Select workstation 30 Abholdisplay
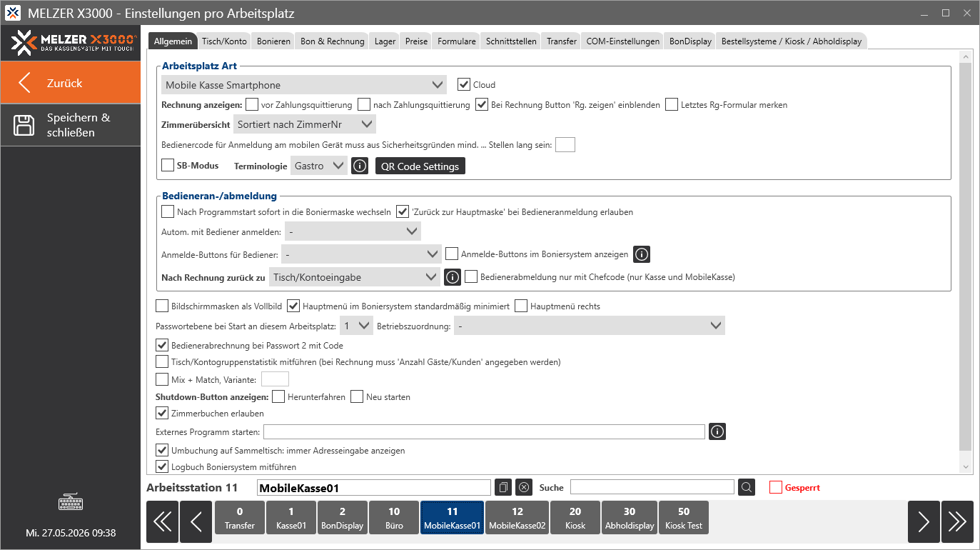The image size is (980, 550). (x=630, y=518)
